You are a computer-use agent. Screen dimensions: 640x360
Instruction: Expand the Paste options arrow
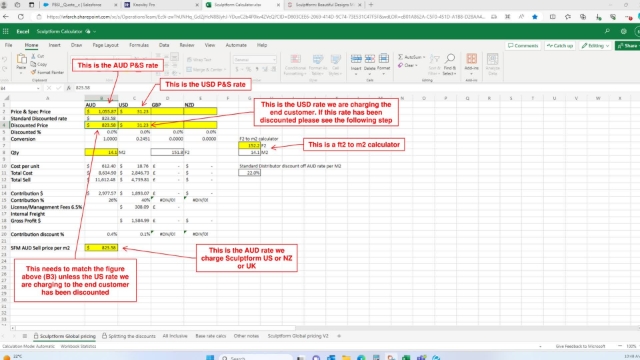tap(21, 73)
